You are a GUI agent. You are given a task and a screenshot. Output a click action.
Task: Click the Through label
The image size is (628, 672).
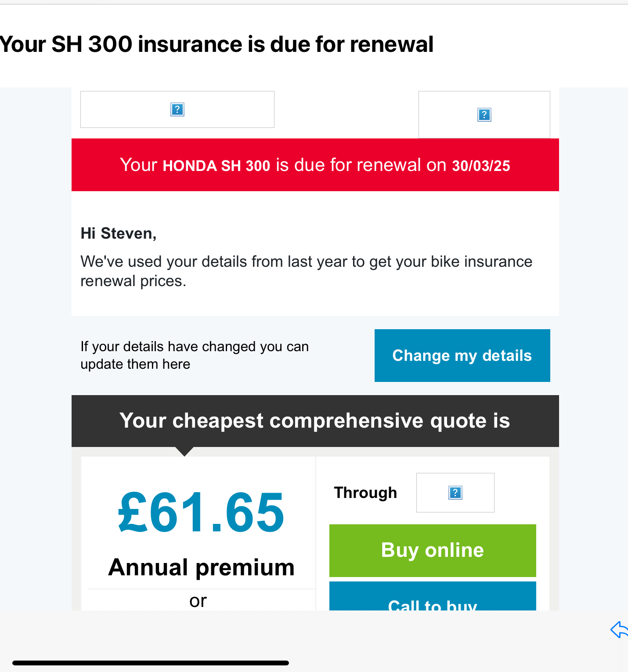tap(365, 493)
